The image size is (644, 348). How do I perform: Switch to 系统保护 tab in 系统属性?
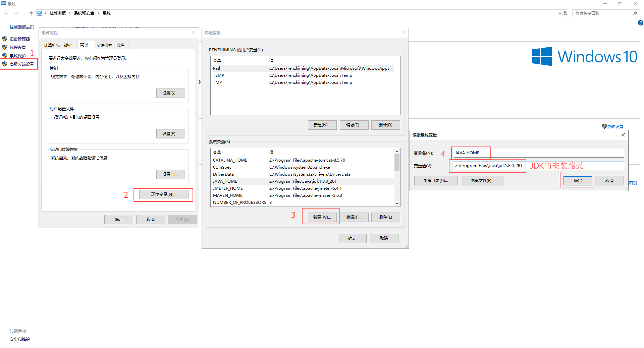(104, 46)
